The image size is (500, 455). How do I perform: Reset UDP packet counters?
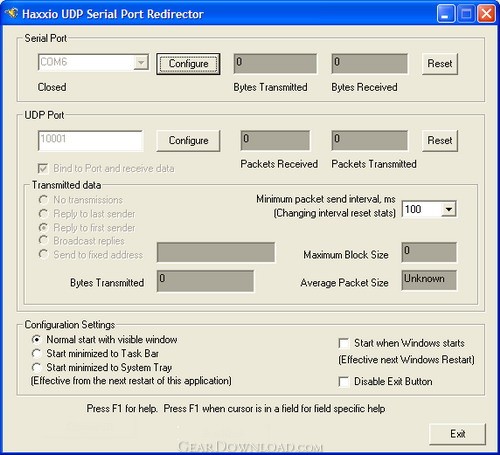point(440,141)
